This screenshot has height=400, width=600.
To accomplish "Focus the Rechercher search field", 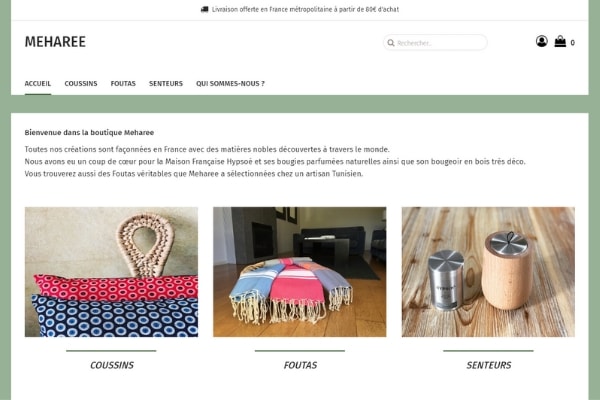I will tap(435, 42).
